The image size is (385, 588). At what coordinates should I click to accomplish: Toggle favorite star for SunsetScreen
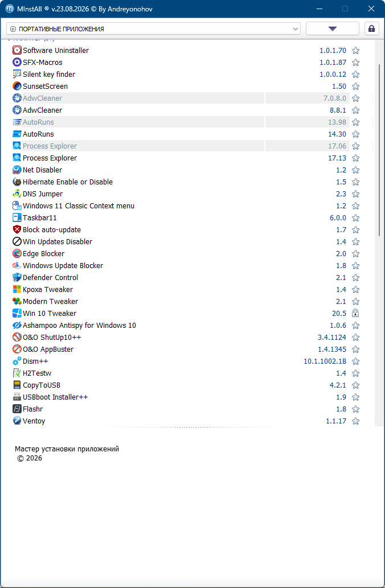point(356,87)
